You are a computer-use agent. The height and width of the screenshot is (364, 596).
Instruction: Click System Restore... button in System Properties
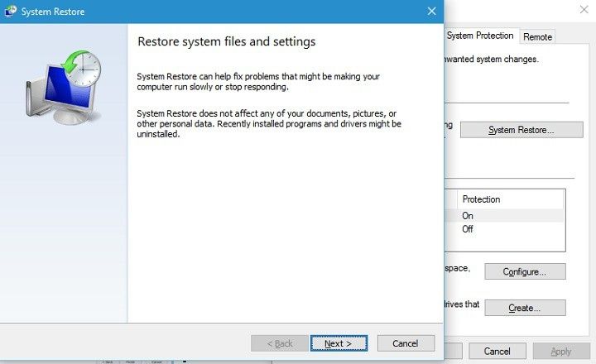(521, 130)
